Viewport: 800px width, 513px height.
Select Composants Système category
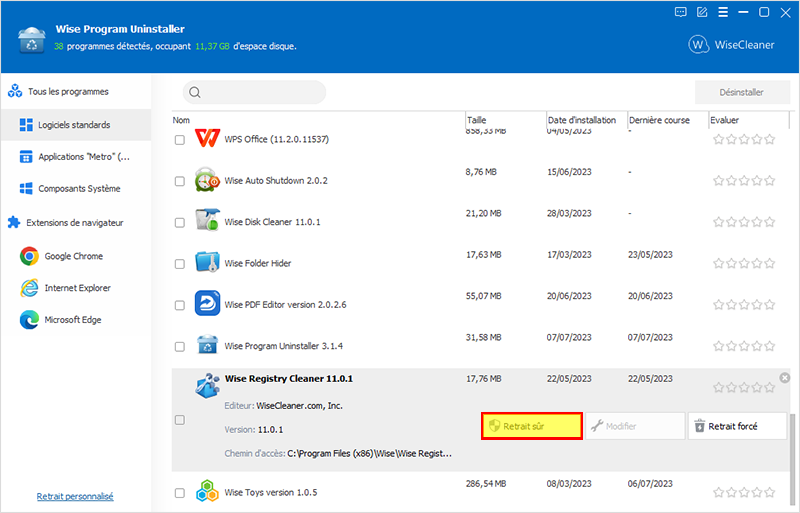coord(76,188)
